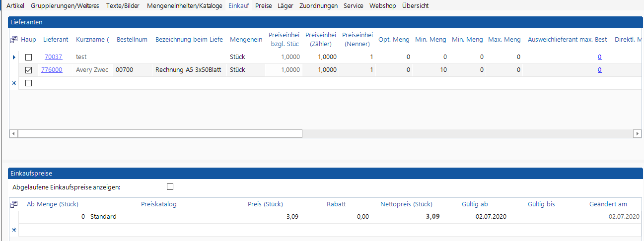This screenshot has width=644, height=241.
Task: Click new row asterisk in Lieferanten table
Action: tap(14, 83)
